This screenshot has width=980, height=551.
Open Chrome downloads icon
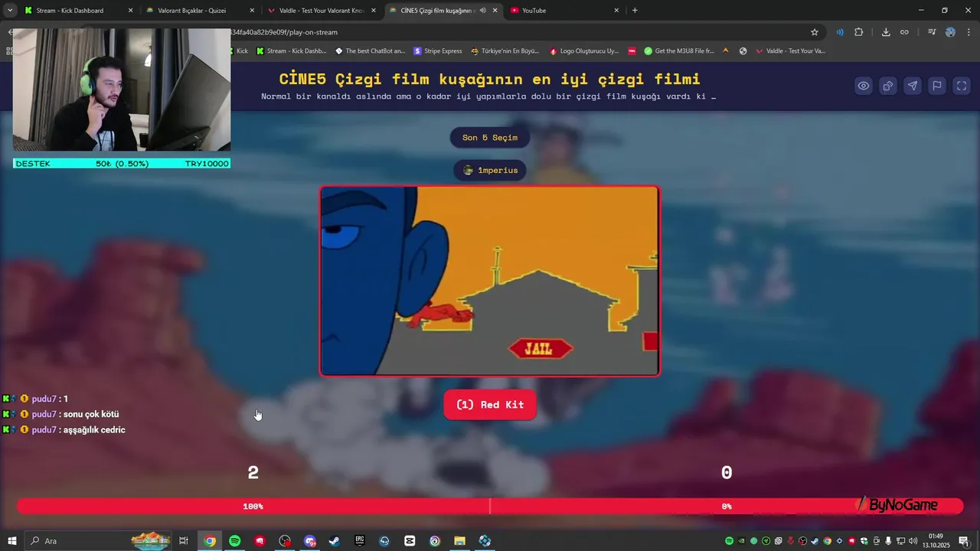point(886,32)
